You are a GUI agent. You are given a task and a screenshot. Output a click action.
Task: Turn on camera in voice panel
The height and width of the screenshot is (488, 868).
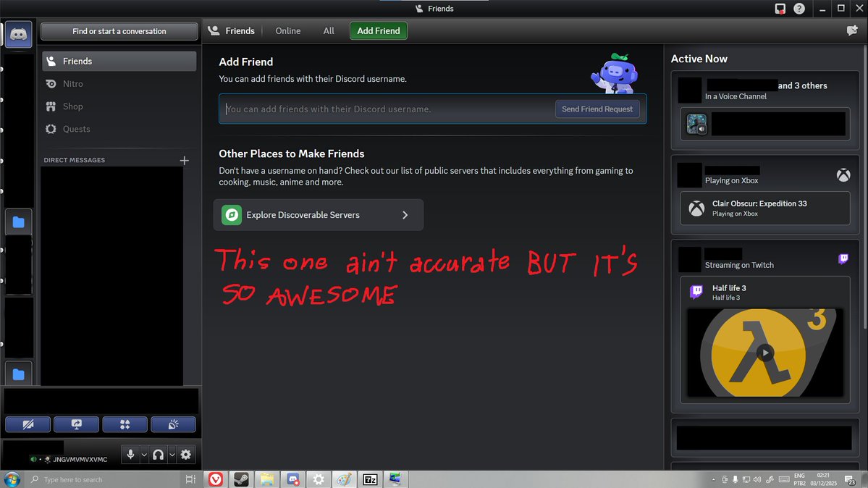tap(28, 424)
